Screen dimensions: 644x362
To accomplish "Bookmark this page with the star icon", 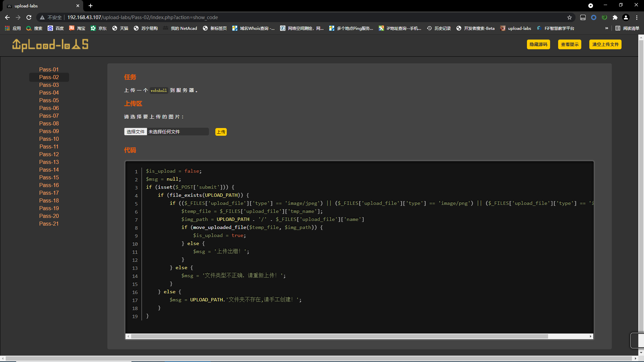I will point(570,17).
